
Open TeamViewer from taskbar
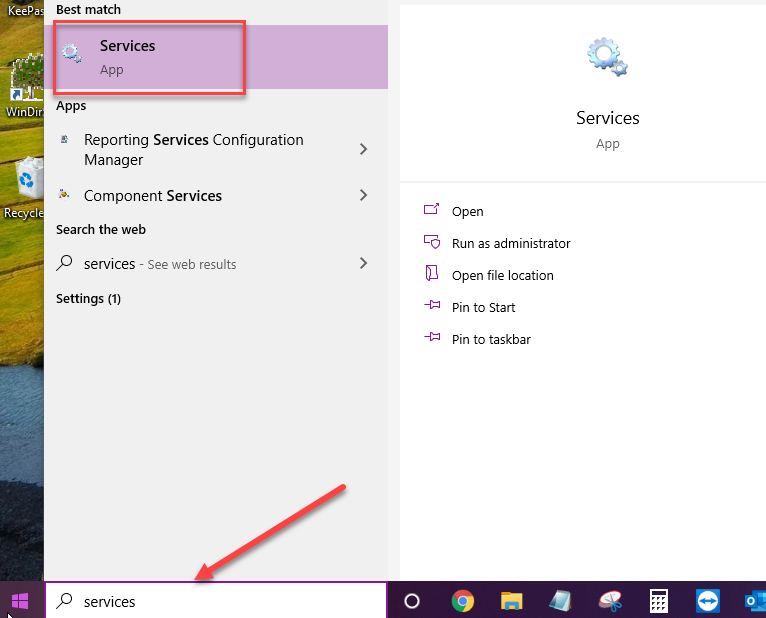click(707, 601)
